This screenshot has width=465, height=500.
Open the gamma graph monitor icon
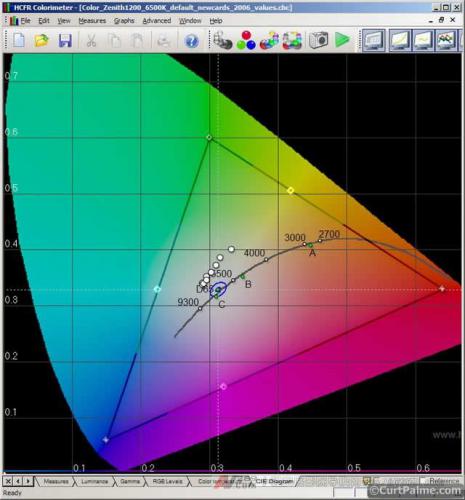[423, 40]
